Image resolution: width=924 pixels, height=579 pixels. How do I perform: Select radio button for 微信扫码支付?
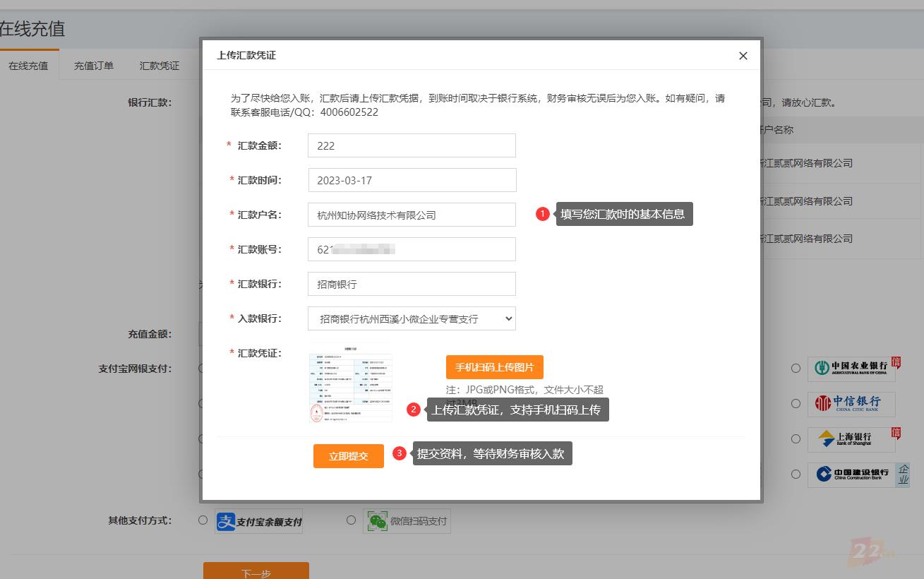click(x=351, y=520)
